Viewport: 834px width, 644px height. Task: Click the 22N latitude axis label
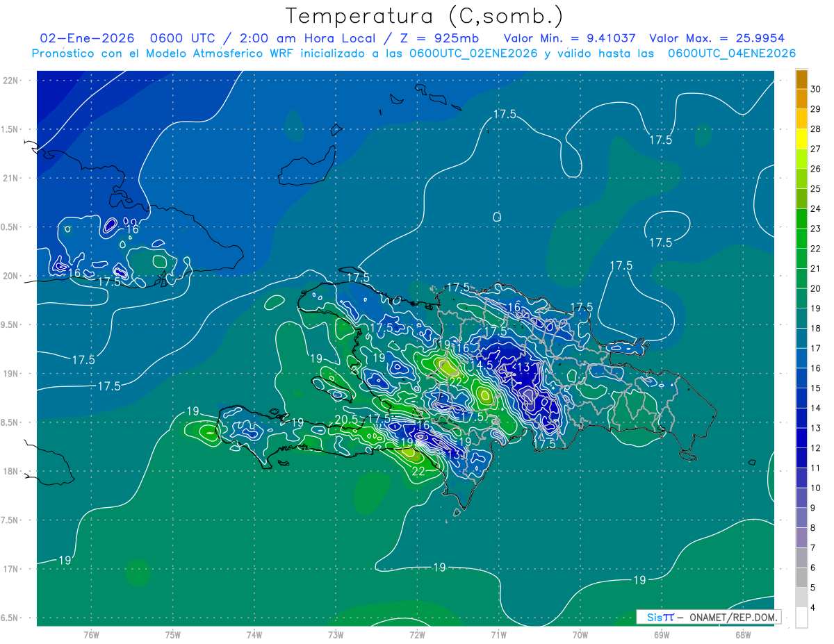pos(10,81)
